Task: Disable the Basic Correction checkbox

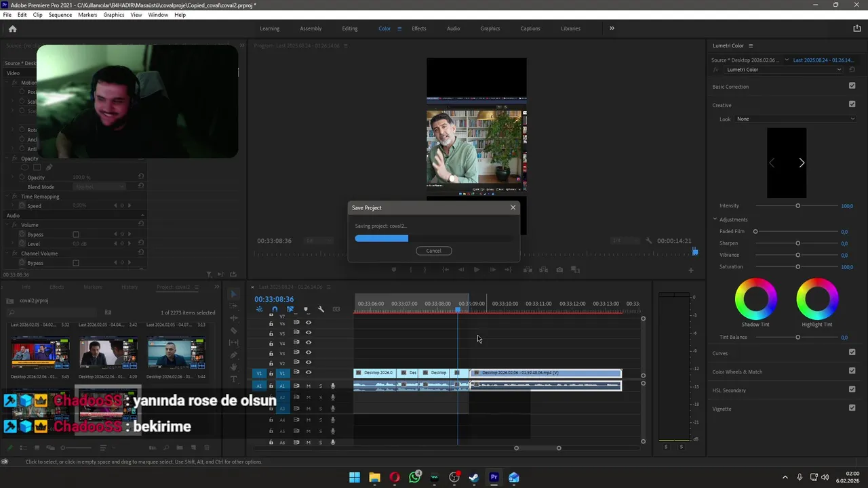Action: tap(852, 86)
